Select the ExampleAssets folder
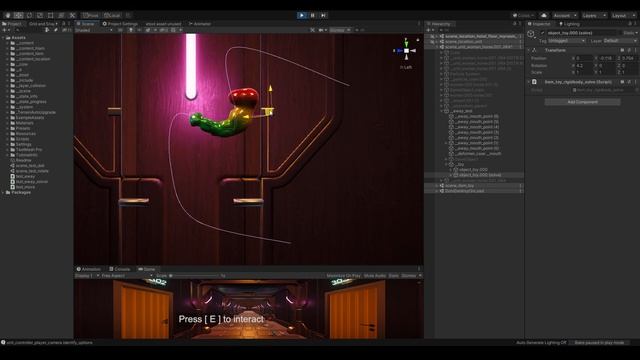The width and height of the screenshot is (640, 360). [x=30, y=118]
